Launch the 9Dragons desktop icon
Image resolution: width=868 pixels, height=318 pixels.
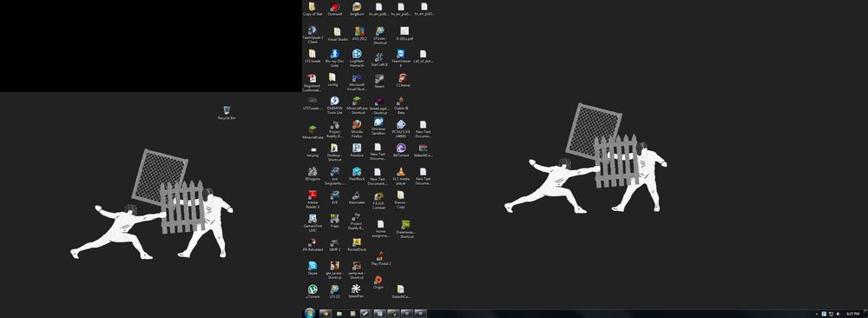312,174
